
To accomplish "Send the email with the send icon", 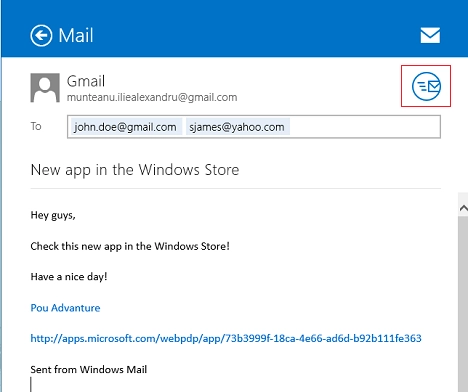I will pyautogui.click(x=426, y=86).
